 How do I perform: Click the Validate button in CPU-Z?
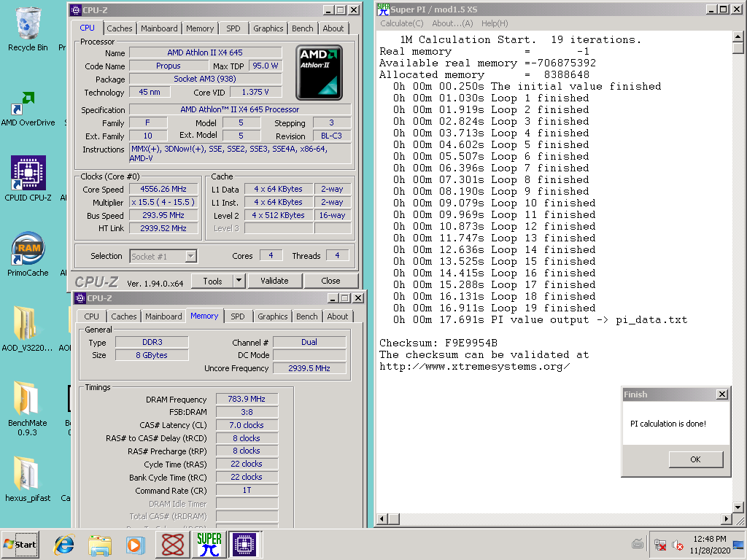pyautogui.click(x=274, y=281)
